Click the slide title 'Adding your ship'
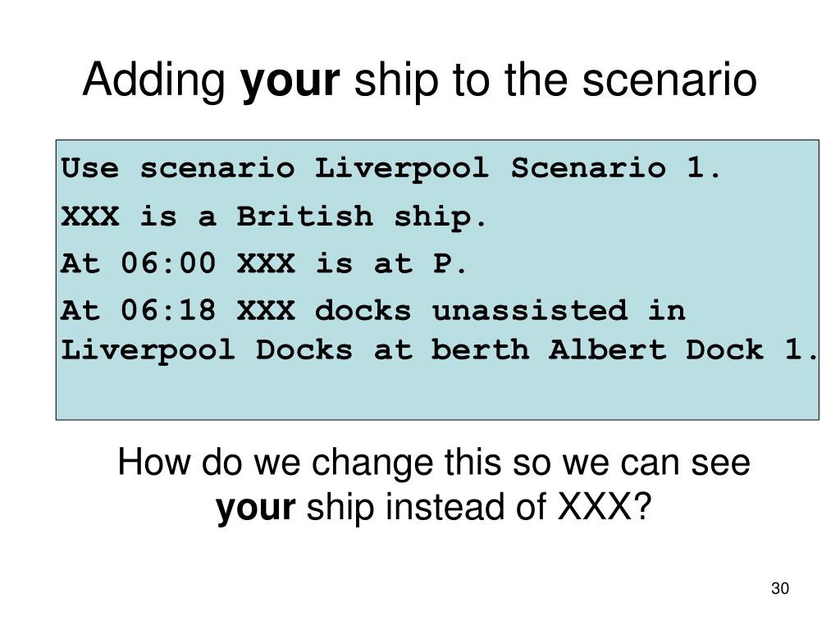Screen dimensions: 840x630 point(419,80)
